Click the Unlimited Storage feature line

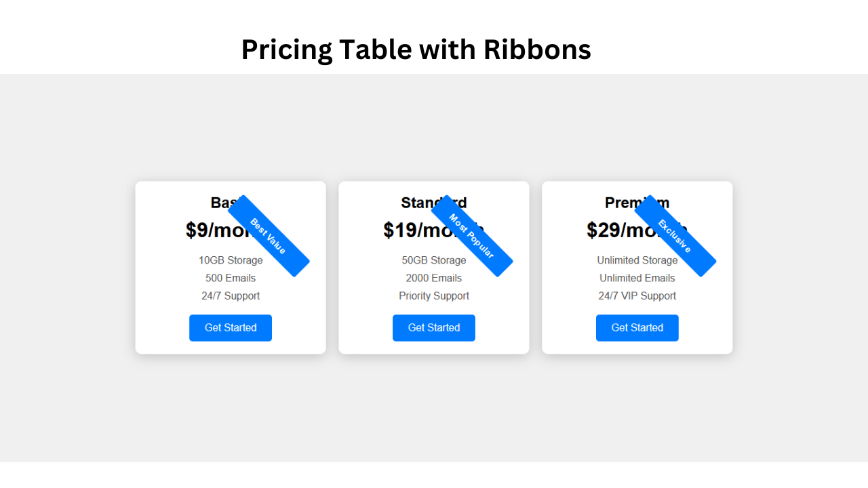click(632, 260)
